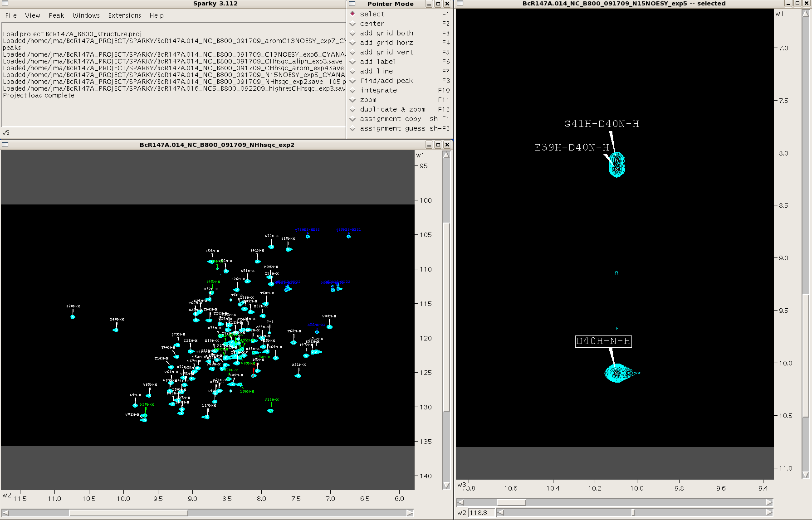
Task: Click the G41H-D40N-H peak label
Action: 601,124
